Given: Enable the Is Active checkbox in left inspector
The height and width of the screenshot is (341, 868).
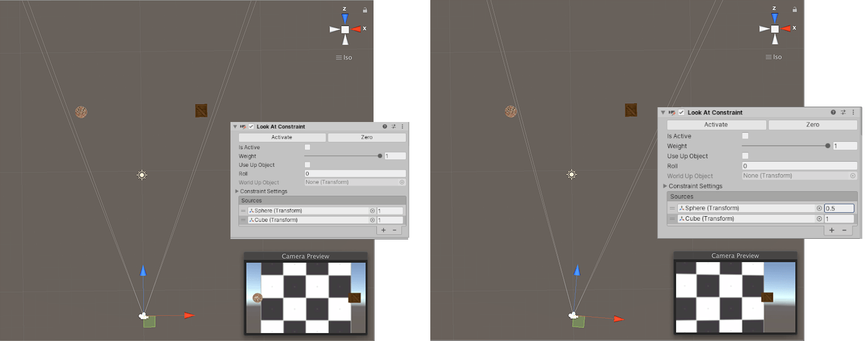Looking at the screenshot, I should click(x=308, y=148).
